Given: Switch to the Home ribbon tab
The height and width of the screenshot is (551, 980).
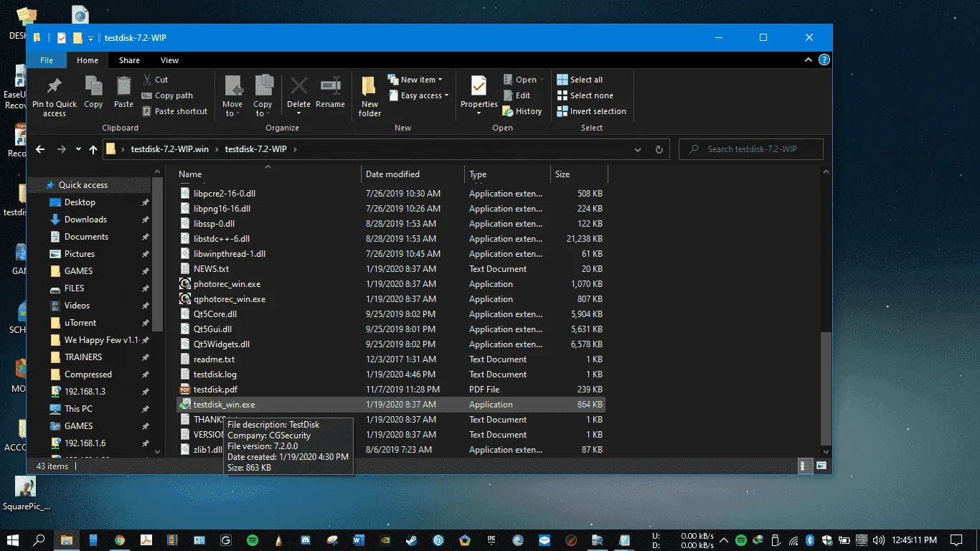Looking at the screenshot, I should coord(88,60).
